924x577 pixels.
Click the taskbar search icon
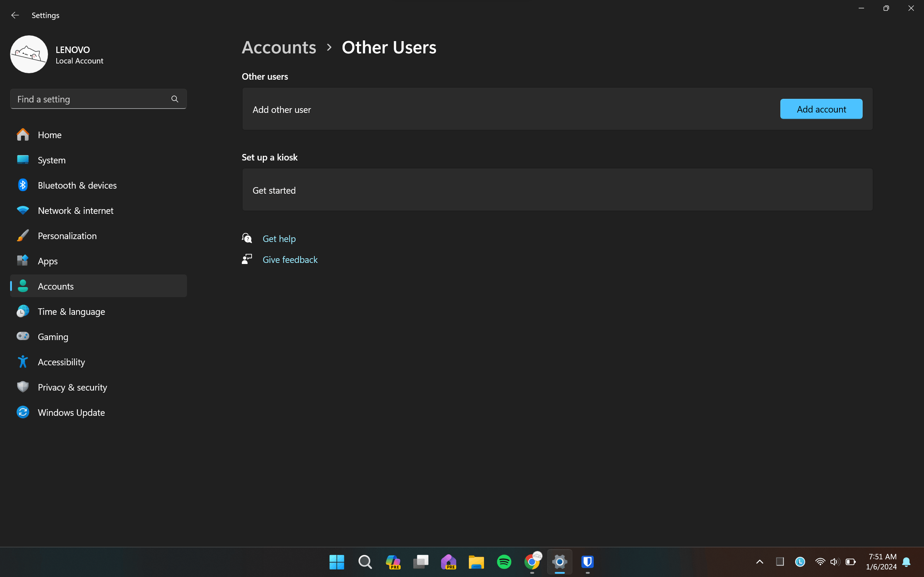[x=365, y=562]
